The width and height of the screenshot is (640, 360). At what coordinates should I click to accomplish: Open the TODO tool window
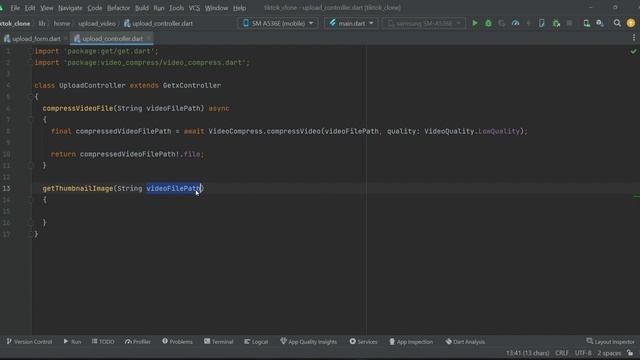click(103, 342)
